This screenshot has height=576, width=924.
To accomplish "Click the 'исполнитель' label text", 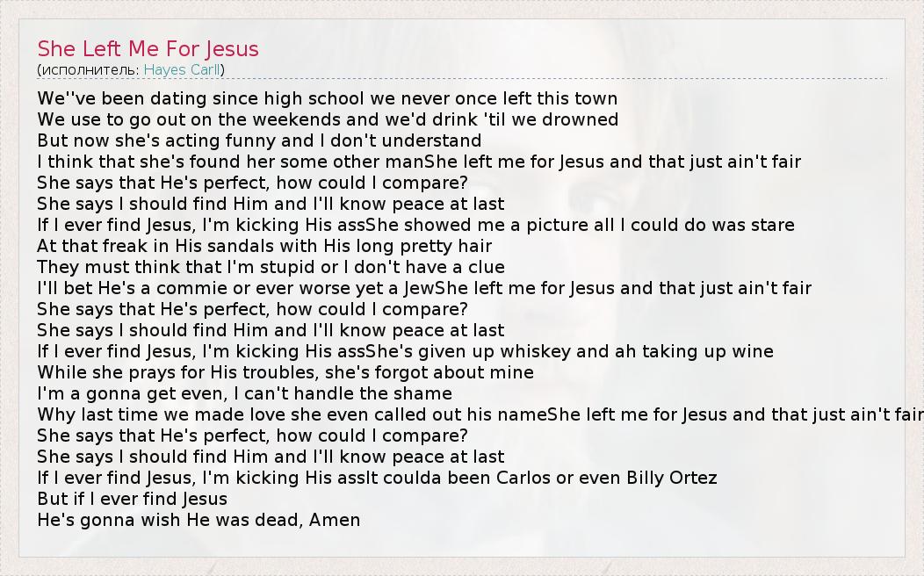I will click(x=88, y=69).
